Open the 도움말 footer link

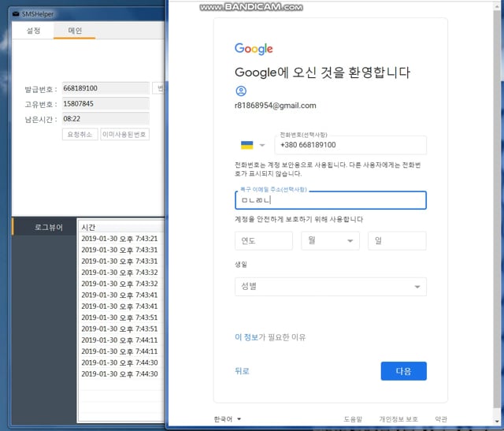[x=353, y=418]
